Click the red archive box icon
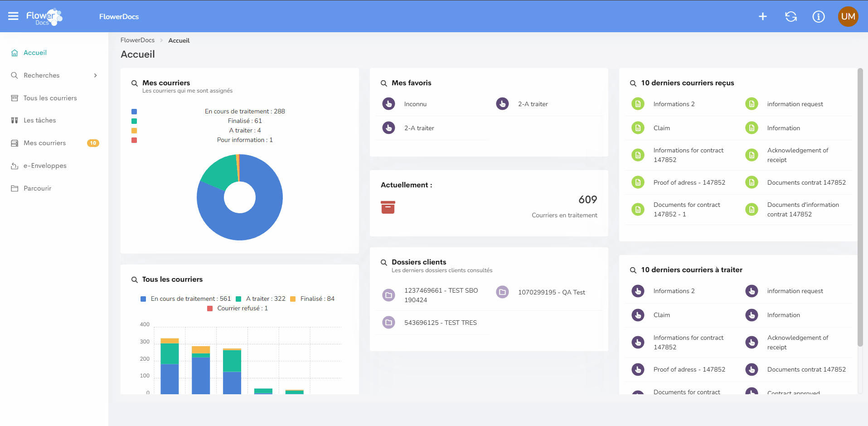 click(388, 207)
